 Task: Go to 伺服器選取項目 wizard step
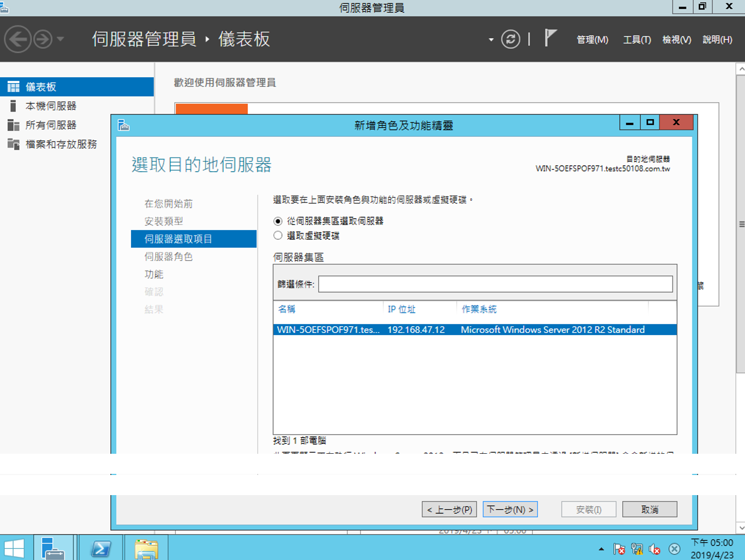pos(193,239)
